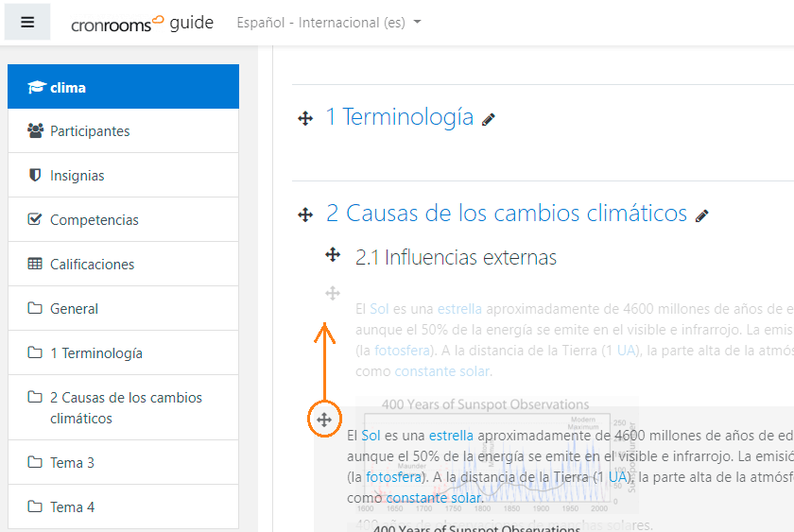Screen dimensions: 794x532
Task: Click the folder icon beside General
Action: click(x=34, y=308)
